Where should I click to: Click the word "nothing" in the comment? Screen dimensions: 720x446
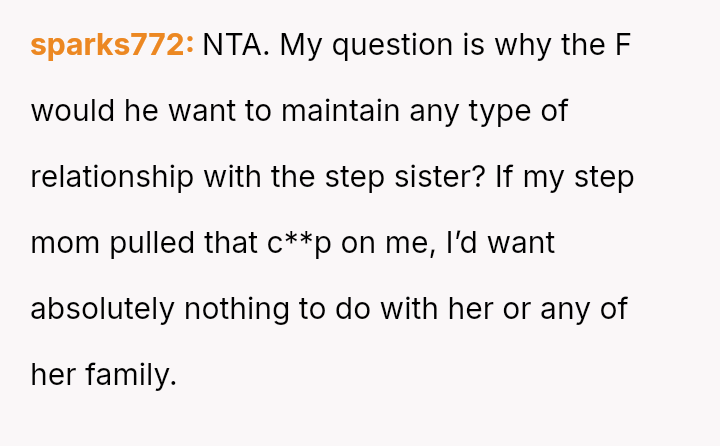240,309
